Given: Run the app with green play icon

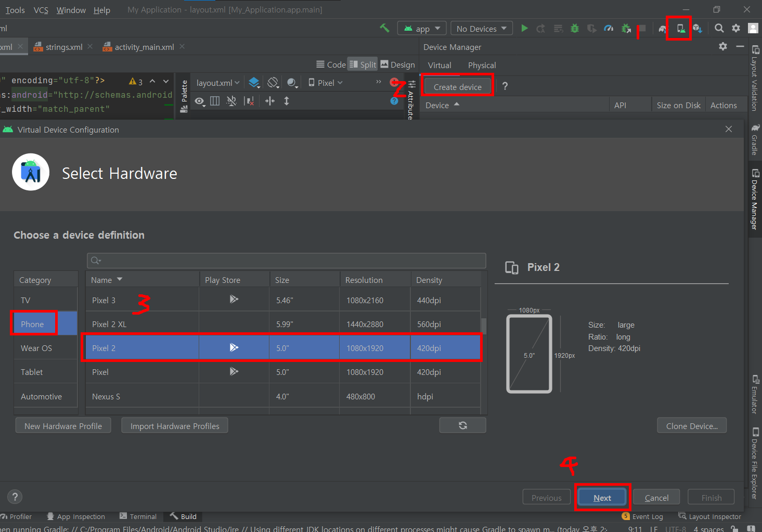Looking at the screenshot, I should 524,28.
